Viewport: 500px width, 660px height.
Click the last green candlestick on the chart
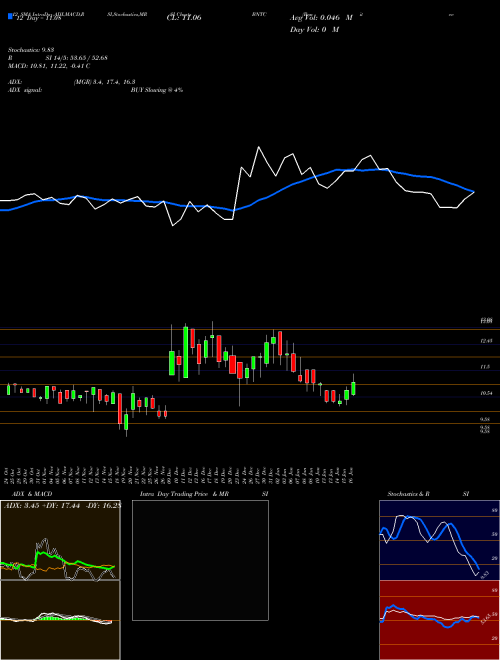pyautogui.click(x=353, y=389)
